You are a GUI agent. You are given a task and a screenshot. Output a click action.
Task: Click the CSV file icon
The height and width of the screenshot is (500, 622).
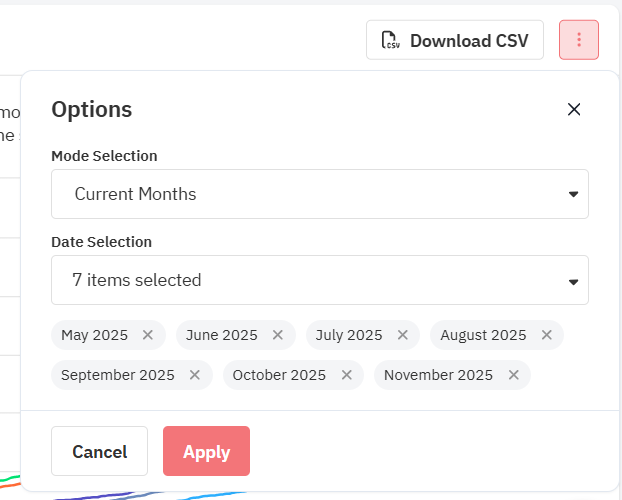(392, 41)
